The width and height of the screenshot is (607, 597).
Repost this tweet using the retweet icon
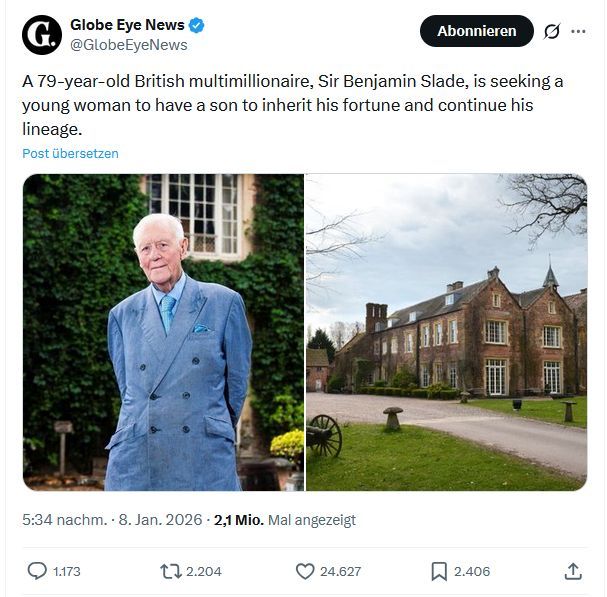[171, 571]
